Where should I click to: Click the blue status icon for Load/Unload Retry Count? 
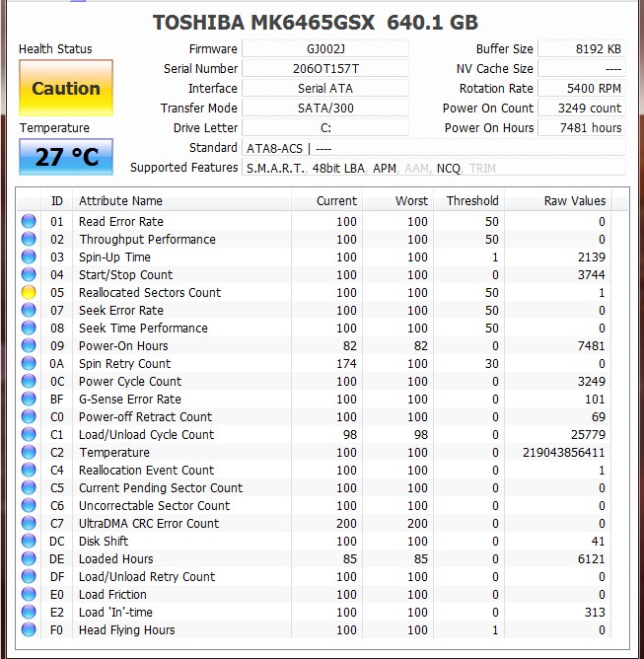point(29,576)
